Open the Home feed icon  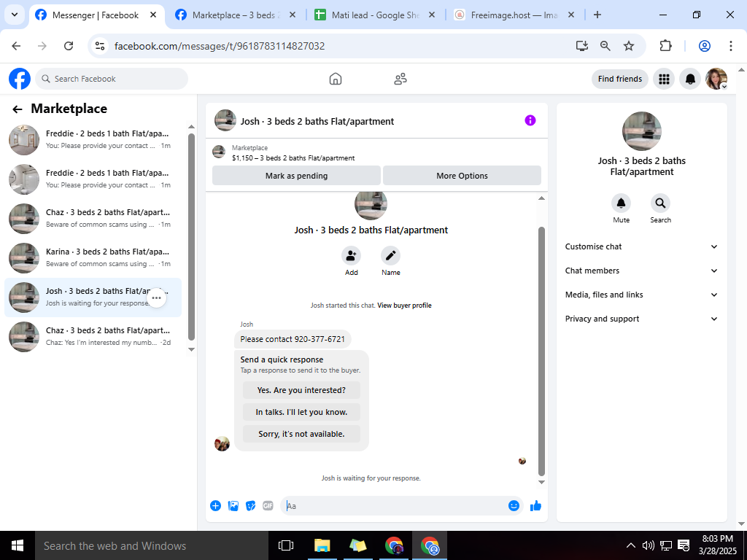pos(336,79)
